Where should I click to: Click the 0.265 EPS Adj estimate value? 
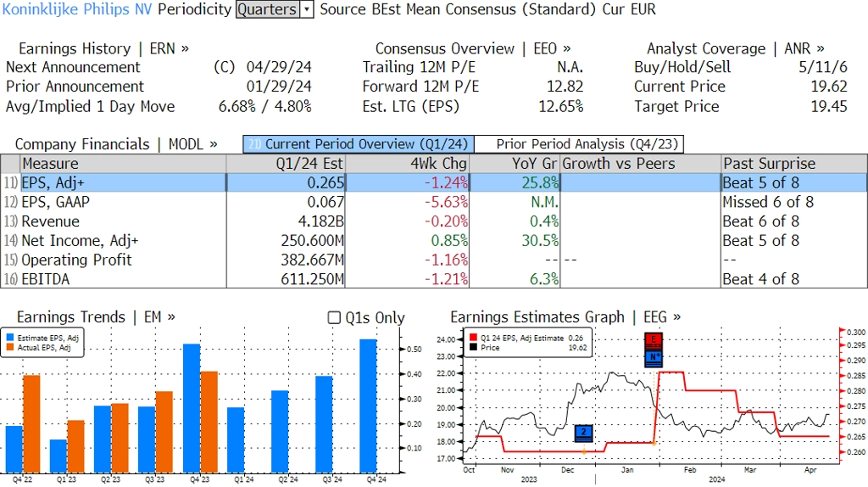[x=325, y=182]
